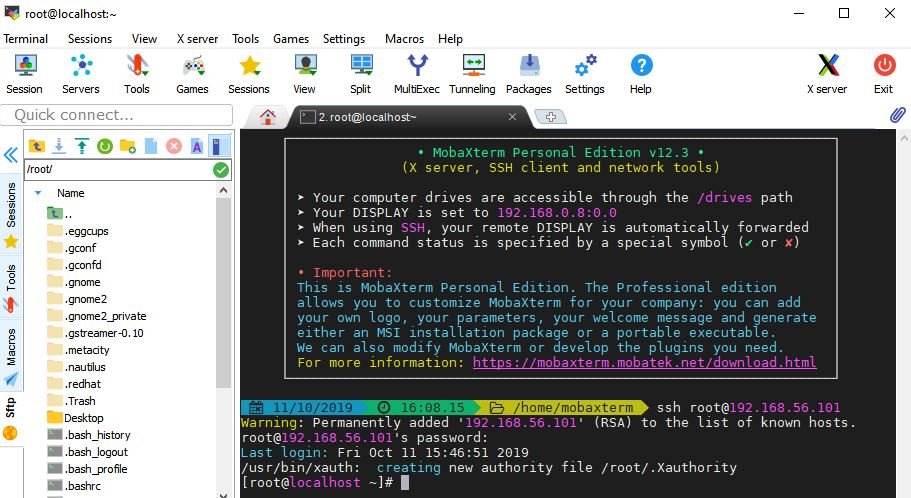Refresh the SFTP folder listing
The height and width of the screenshot is (498, 911).
[105, 146]
